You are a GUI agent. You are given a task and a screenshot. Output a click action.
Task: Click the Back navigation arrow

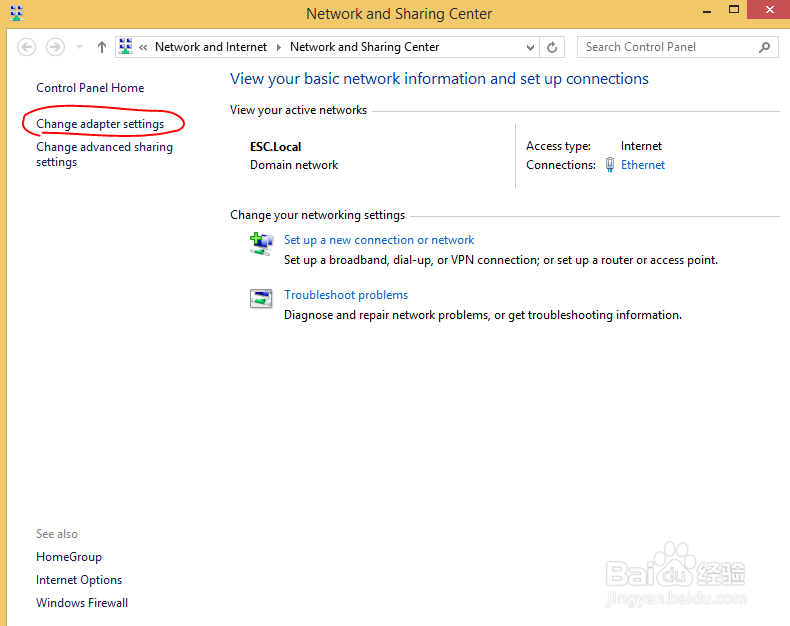26,47
